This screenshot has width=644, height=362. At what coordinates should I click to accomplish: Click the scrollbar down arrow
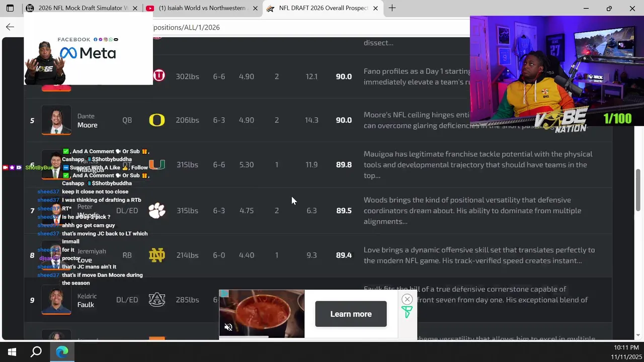[x=638, y=335]
